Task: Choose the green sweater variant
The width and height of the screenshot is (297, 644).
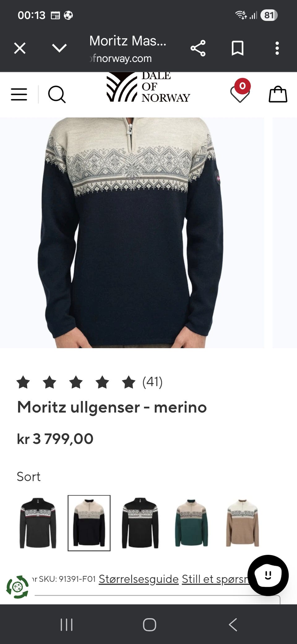Action: tap(191, 523)
